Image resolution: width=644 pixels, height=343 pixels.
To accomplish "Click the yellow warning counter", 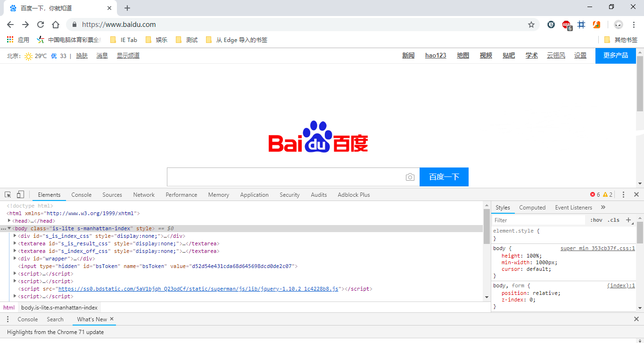I will click(x=608, y=194).
